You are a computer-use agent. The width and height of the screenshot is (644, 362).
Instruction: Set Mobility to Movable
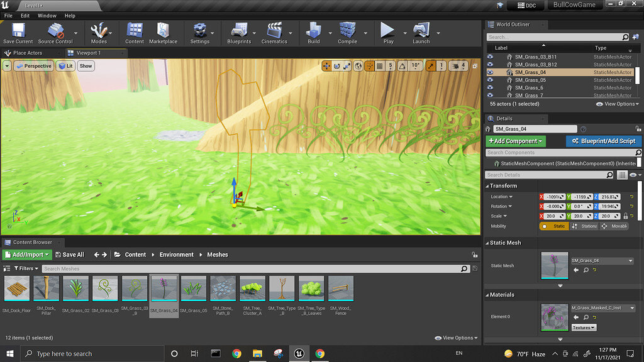tap(614, 226)
